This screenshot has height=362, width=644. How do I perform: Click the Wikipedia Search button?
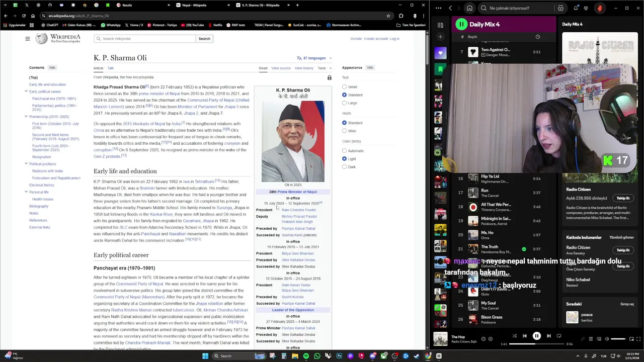pyautogui.click(x=204, y=39)
